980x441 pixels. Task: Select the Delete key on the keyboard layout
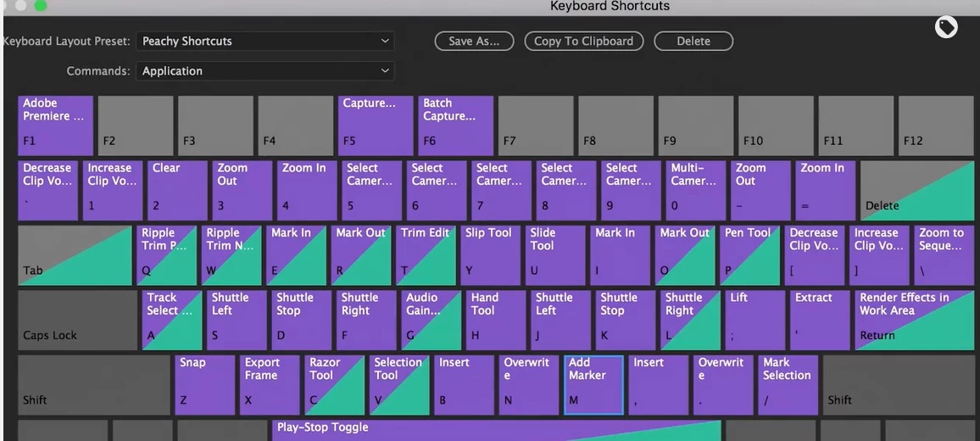(x=917, y=191)
